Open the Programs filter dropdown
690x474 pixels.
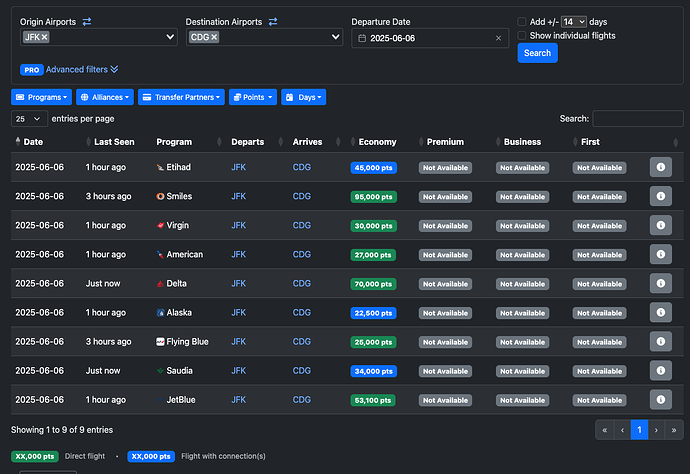click(x=41, y=97)
